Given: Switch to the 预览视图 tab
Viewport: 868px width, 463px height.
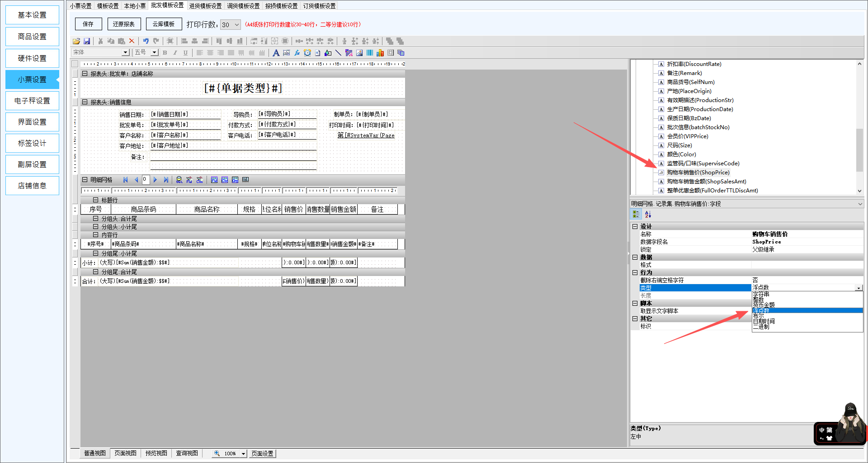Looking at the screenshot, I should (156, 453).
